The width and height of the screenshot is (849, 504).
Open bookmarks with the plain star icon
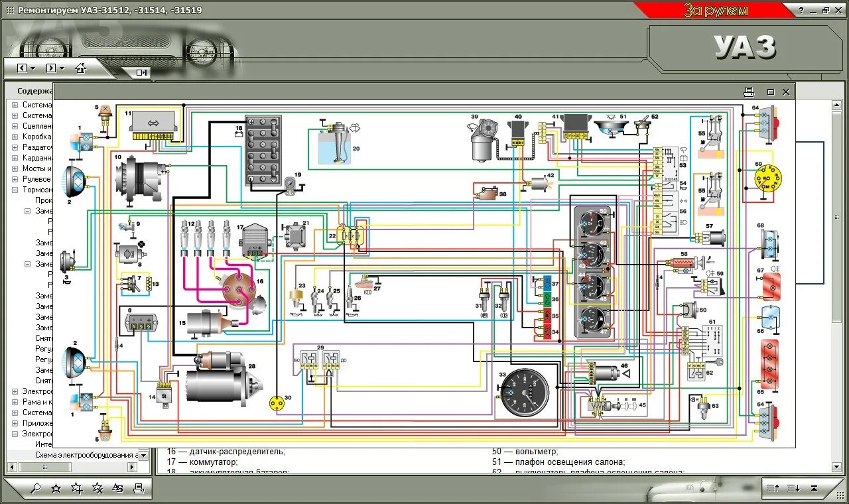tap(56, 489)
